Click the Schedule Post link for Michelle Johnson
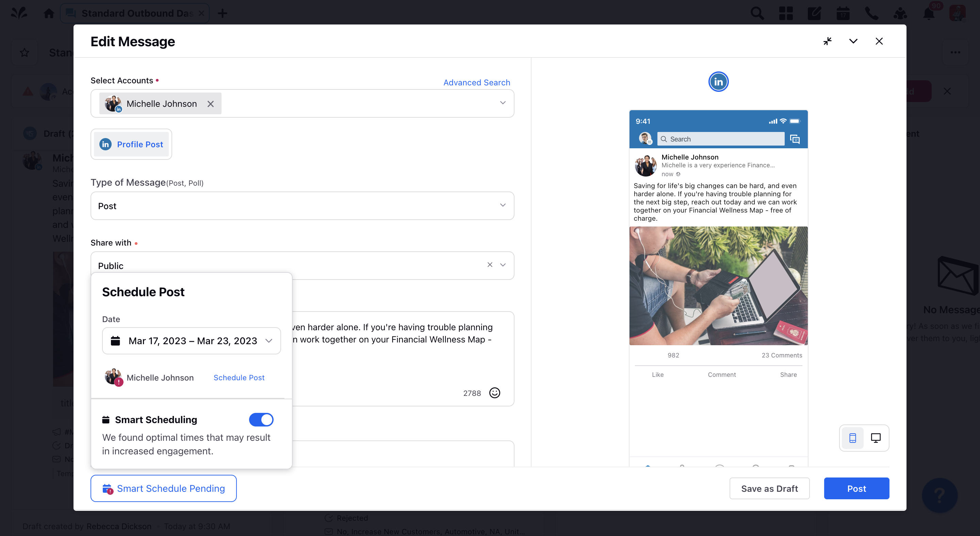Screen dimensions: 980x536 (x=239, y=378)
